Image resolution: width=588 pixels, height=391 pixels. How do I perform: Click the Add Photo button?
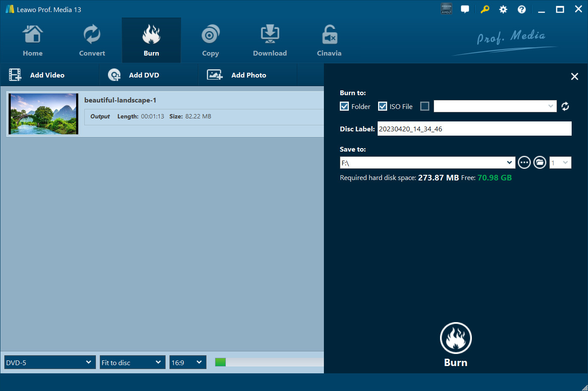(x=237, y=75)
